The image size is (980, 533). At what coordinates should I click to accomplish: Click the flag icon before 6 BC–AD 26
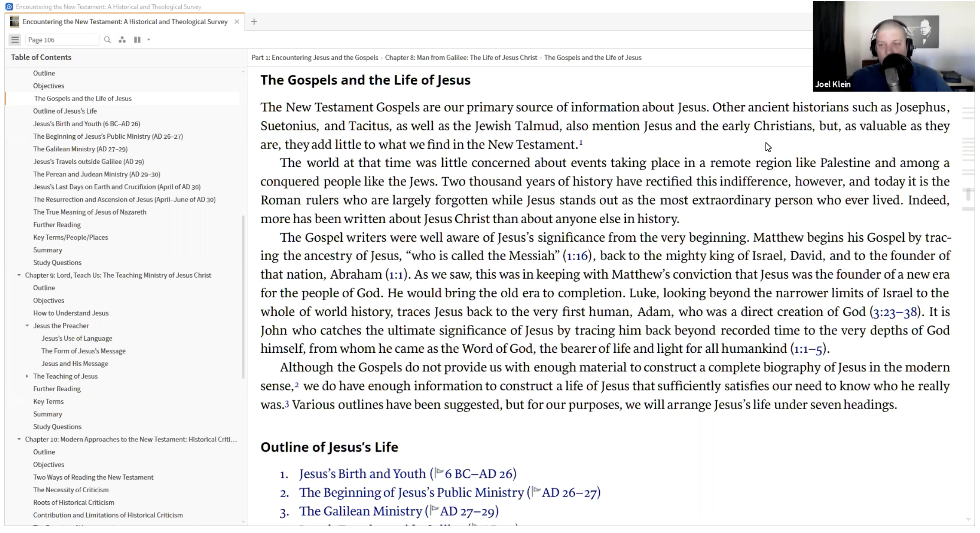pos(439,472)
